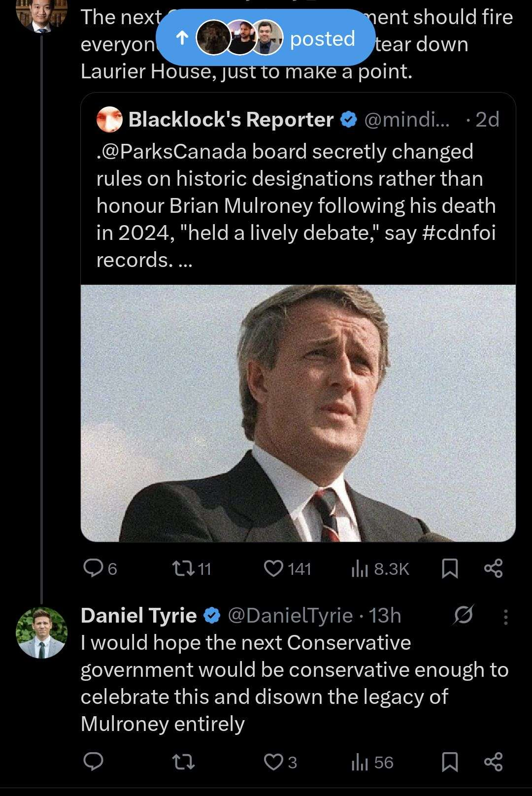Open Daniel Tyrie's profile avatar
532x796 pixels.
(42, 633)
